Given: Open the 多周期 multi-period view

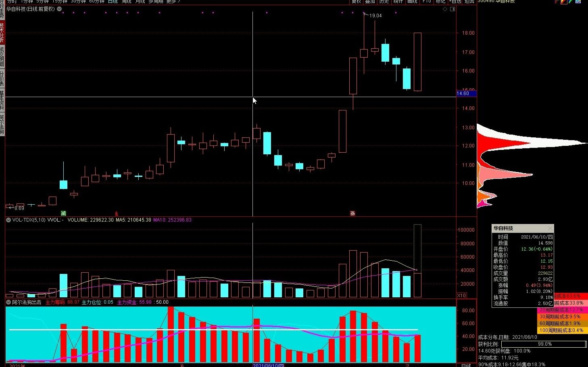Looking at the screenshot, I should pyautogui.click(x=156, y=2).
